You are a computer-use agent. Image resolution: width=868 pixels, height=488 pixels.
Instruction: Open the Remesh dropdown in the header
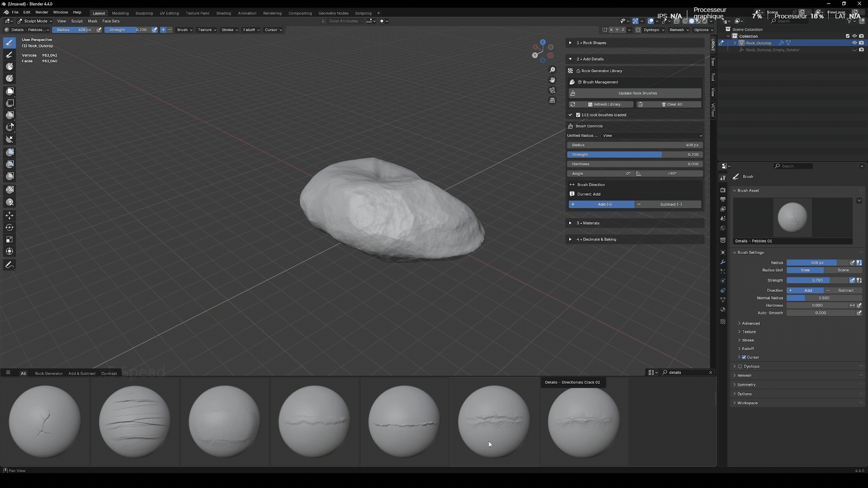coord(679,30)
